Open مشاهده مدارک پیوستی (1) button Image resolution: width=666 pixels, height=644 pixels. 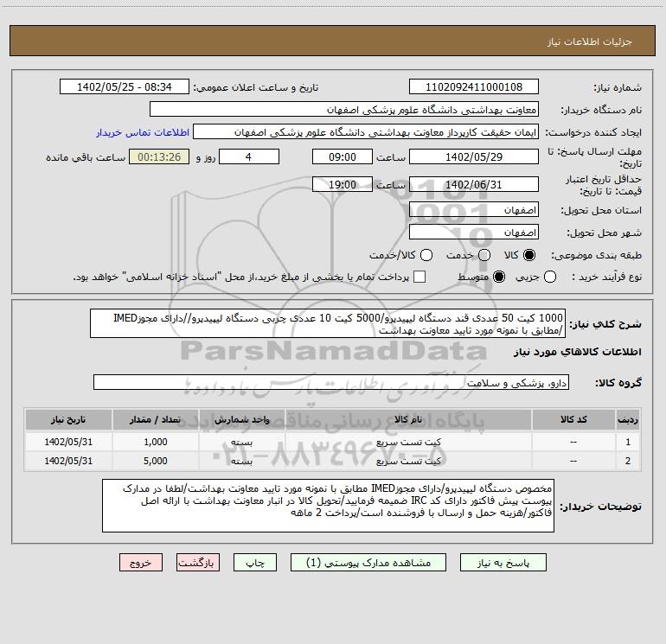click(368, 563)
